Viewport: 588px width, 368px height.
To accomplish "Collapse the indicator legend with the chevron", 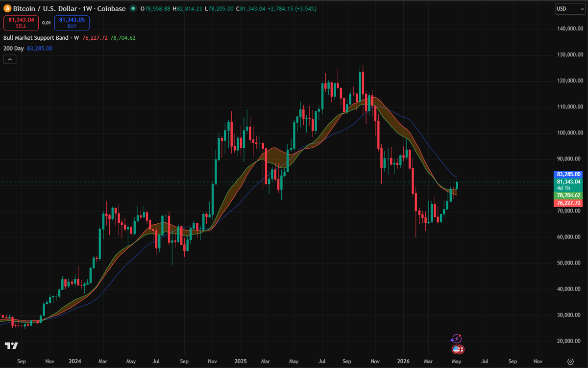I will click(9, 59).
